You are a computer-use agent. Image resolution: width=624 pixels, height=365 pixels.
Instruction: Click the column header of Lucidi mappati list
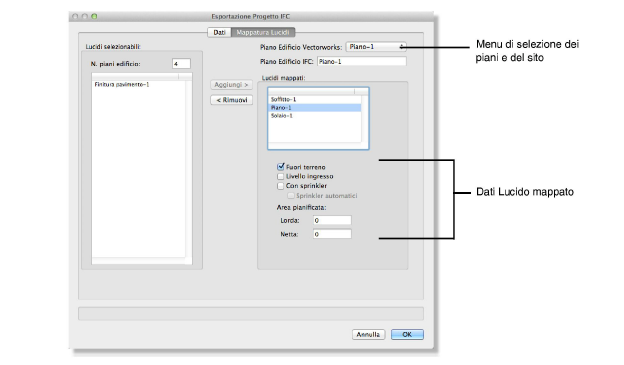[x=318, y=92]
